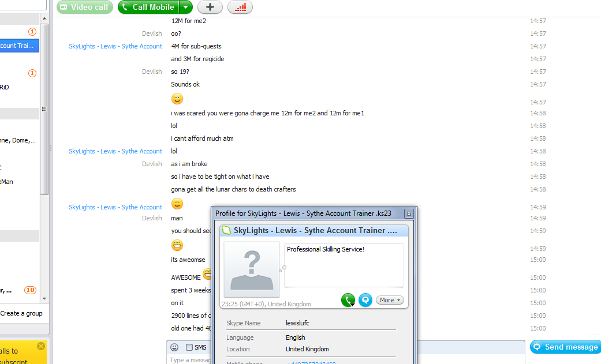Click the Create a group link
This screenshot has height=364, width=601.
click(21, 313)
